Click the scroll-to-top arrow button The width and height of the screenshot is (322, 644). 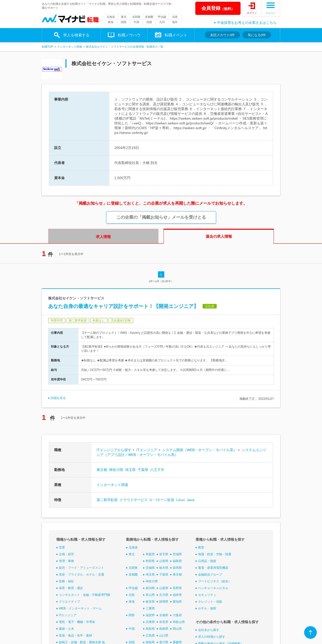(310, 632)
